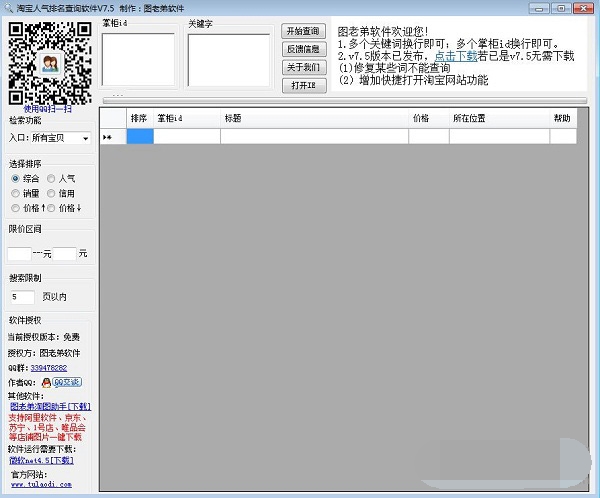
Task: Click the QQ交谈 chat icon button
Action: click(x=67, y=382)
